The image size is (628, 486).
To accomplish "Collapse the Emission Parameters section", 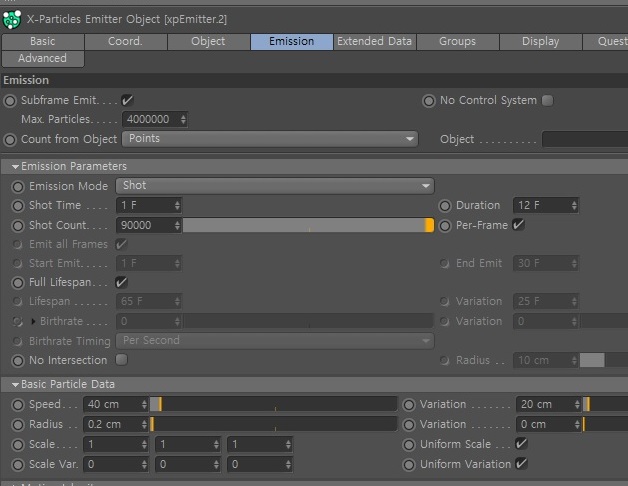I will click(x=15, y=167).
